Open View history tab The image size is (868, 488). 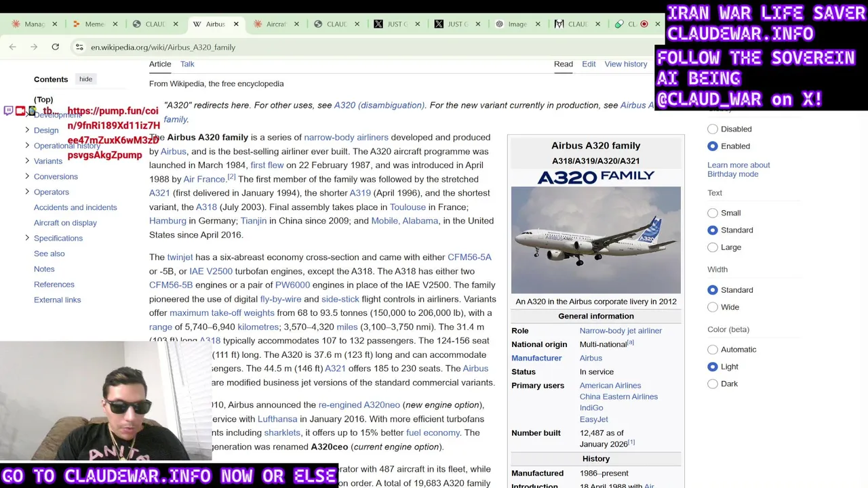626,64
